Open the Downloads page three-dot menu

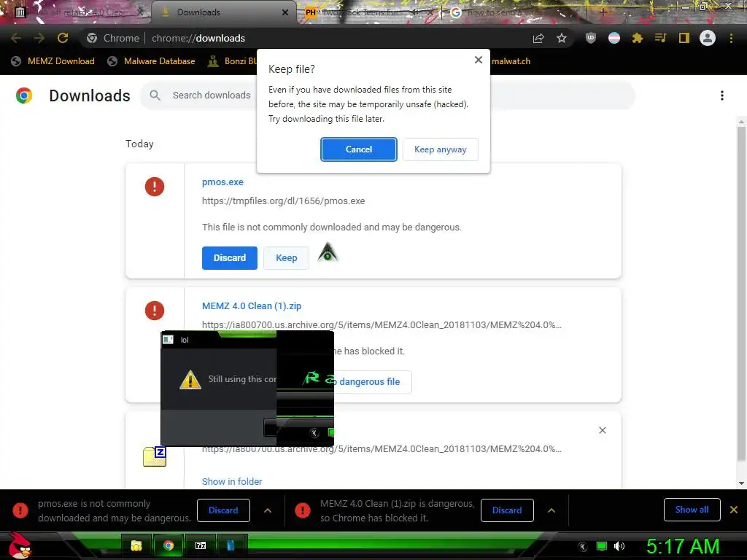(722, 96)
